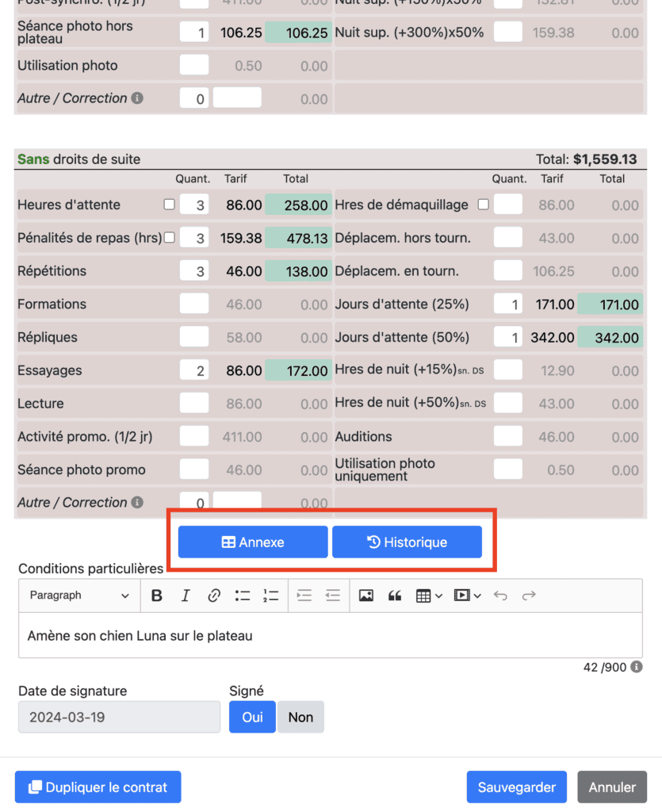Open the Annexe panel
662x812 pixels.
pyautogui.click(x=253, y=542)
